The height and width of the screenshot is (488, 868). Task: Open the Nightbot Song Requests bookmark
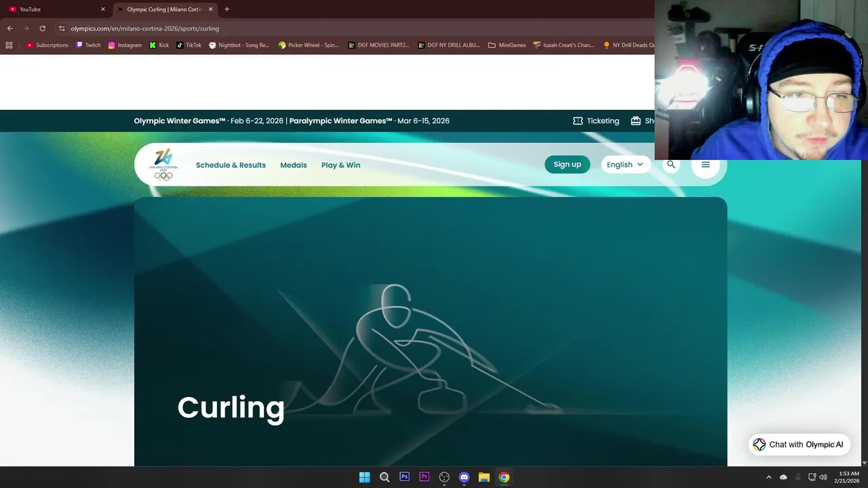point(239,45)
